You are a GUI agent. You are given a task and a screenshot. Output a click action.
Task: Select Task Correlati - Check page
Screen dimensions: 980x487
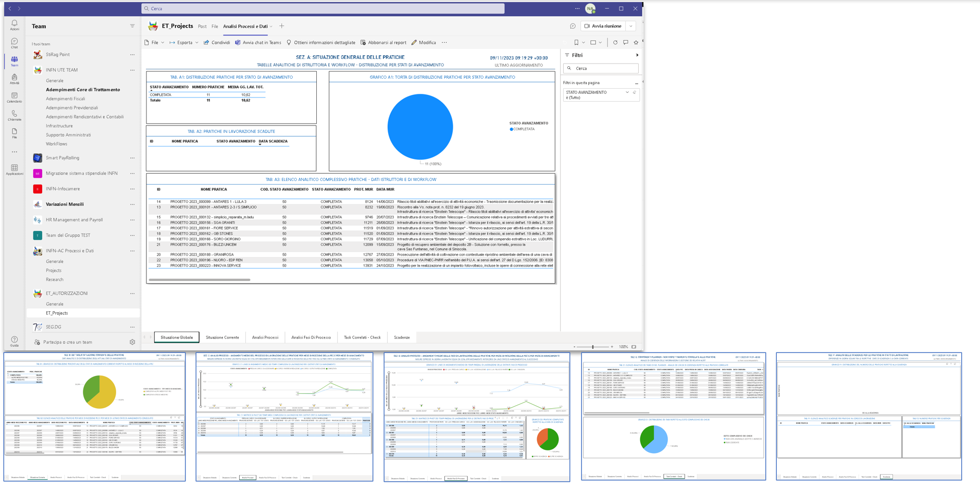coord(362,337)
